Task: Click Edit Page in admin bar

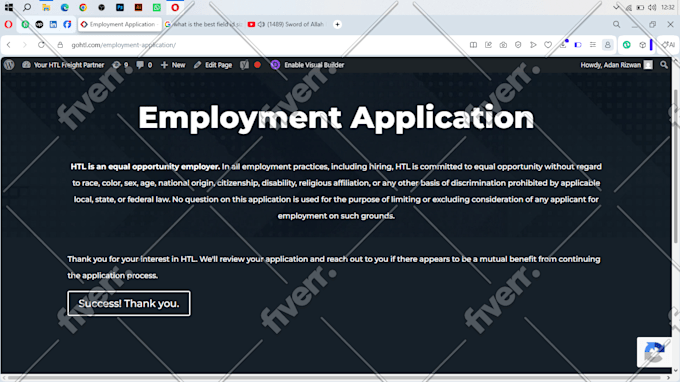Action: pos(213,65)
